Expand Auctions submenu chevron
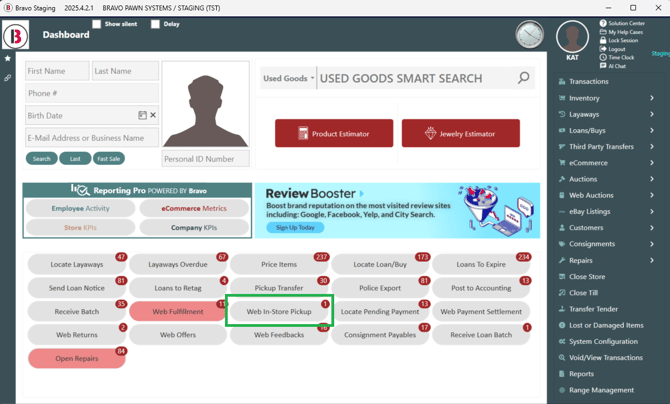670x404 pixels. [x=652, y=179]
